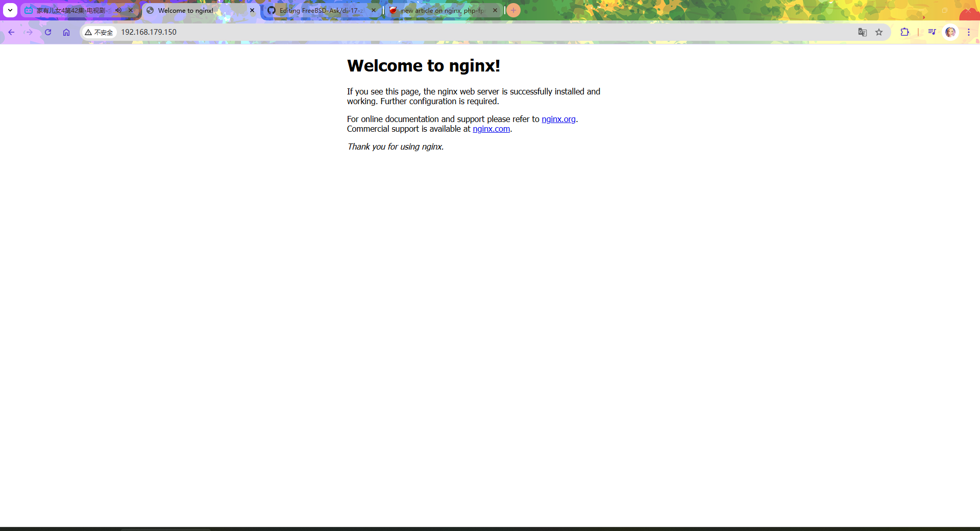Click the bilibili favicon on video tab
Image resolution: width=980 pixels, height=531 pixels.
tap(29, 10)
